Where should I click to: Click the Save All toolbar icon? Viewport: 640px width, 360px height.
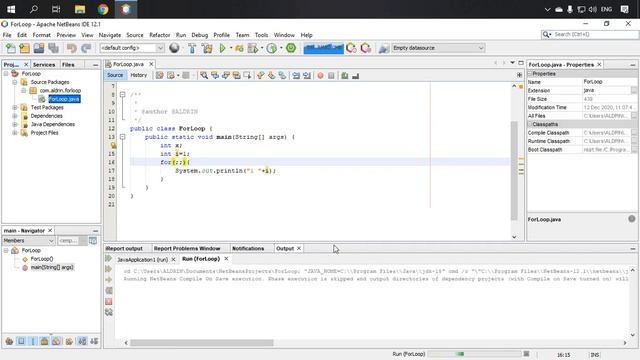[53, 48]
